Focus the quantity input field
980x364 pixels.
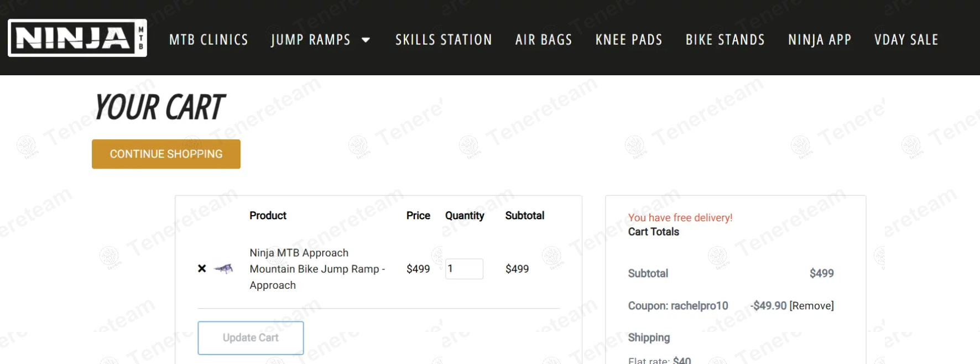point(464,269)
